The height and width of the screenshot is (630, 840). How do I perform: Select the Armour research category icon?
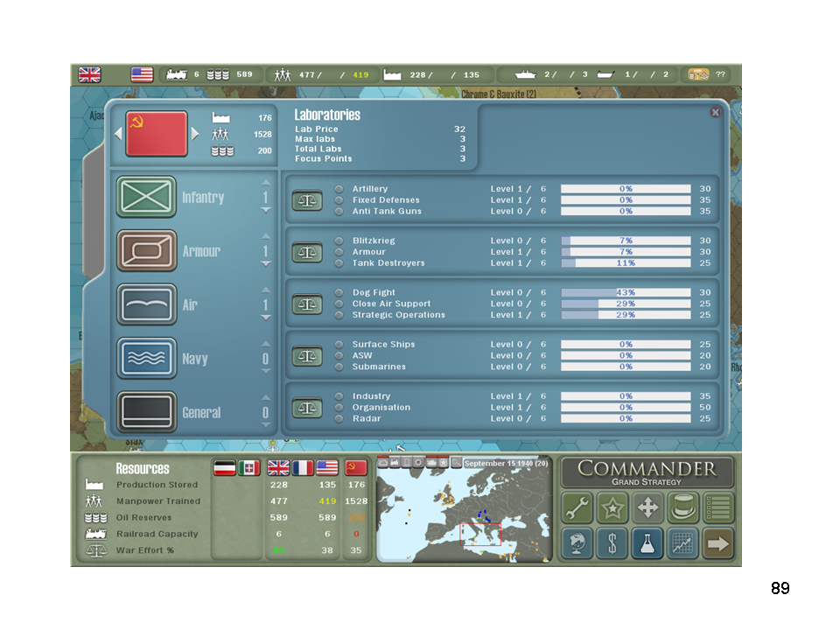[146, 251]
